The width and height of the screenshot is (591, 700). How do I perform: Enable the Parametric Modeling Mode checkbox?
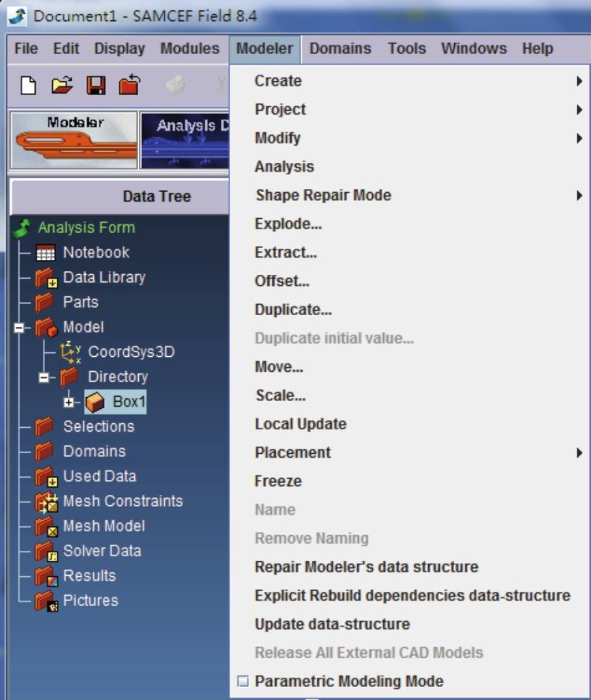pyautogui.click(x=243, y=682)
